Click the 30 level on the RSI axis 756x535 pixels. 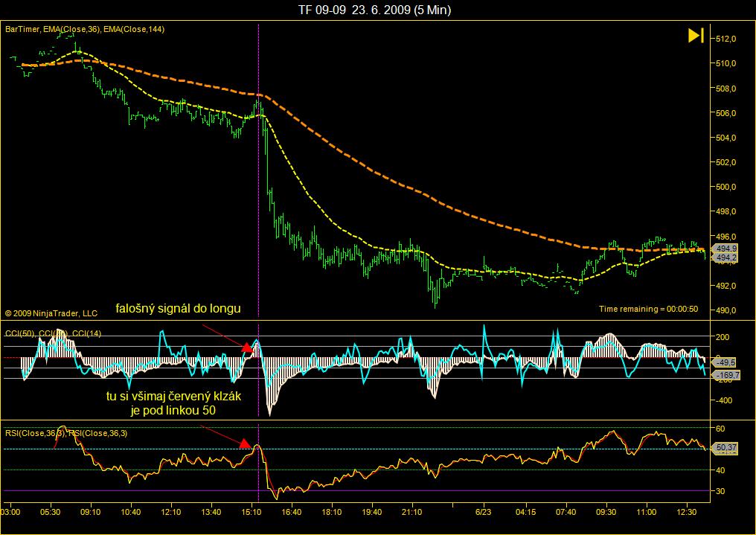[720, 491]
